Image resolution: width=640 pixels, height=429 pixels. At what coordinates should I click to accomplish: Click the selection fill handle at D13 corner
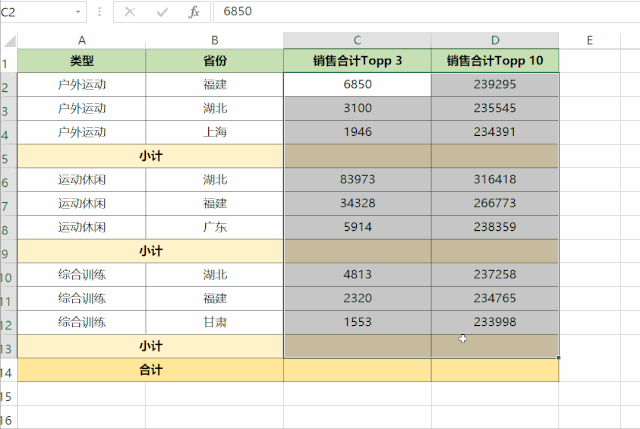click(558, 358)
